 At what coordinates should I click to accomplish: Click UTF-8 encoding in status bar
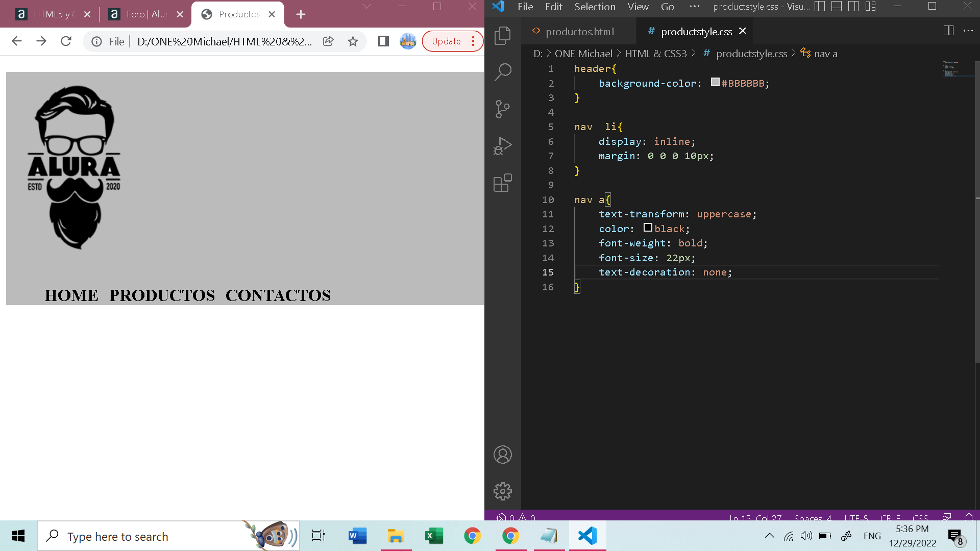coord(856,517)
